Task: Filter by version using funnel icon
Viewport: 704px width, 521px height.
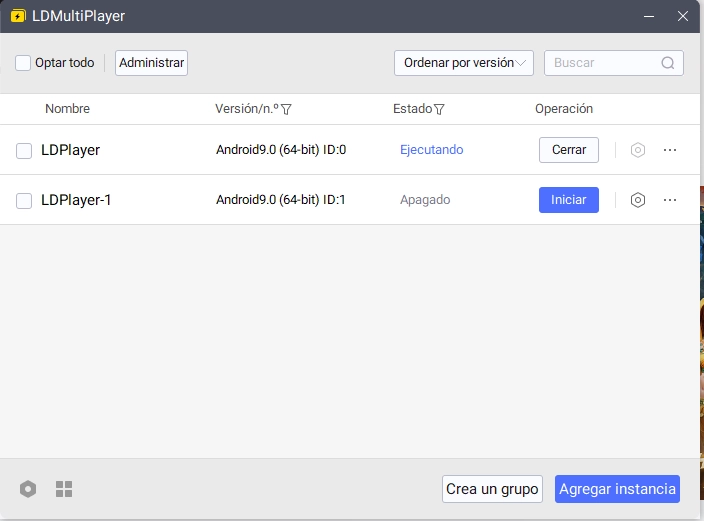Action: pyautogui.click(x=286, y=109)
